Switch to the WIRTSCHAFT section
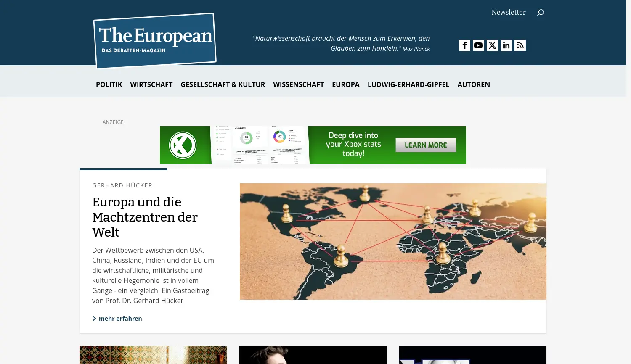Image resolution: width=631 pixels, height=364 pixels. [151, 84]
